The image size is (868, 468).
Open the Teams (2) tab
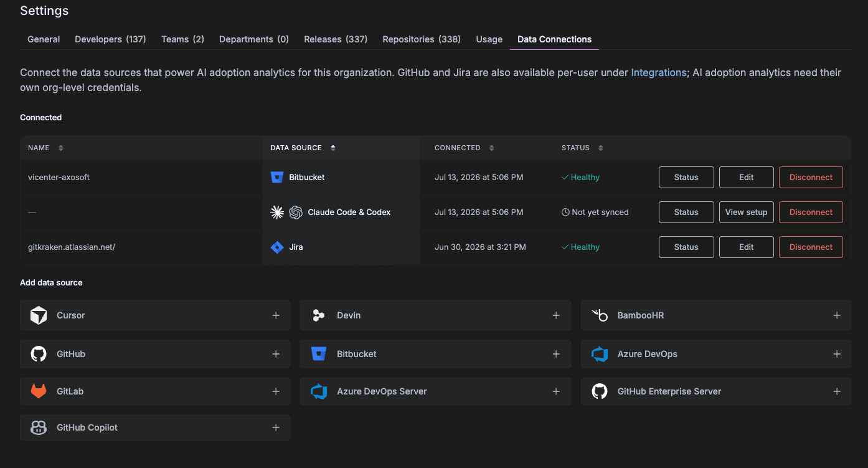(182, 39)
